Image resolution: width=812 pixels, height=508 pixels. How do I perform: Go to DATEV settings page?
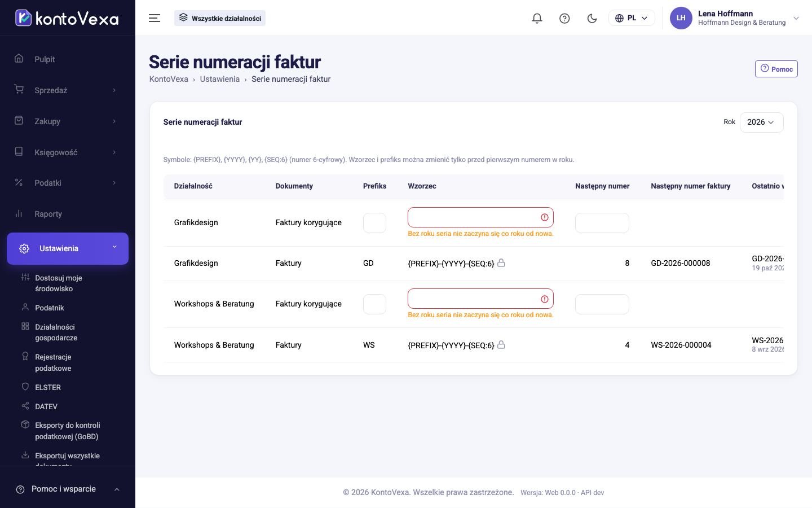(x=46, y=407)
